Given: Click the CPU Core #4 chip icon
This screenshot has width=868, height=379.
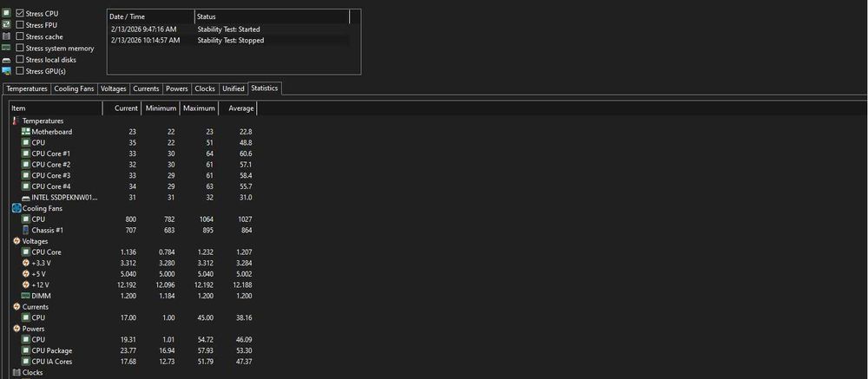Looking at the screenshot, I should (x=25, y=186).
